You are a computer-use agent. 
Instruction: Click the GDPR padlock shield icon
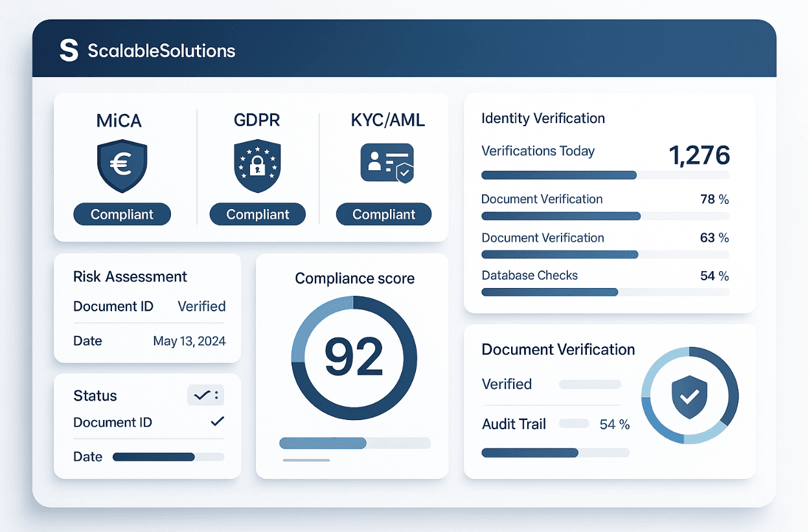pos(257,167)
